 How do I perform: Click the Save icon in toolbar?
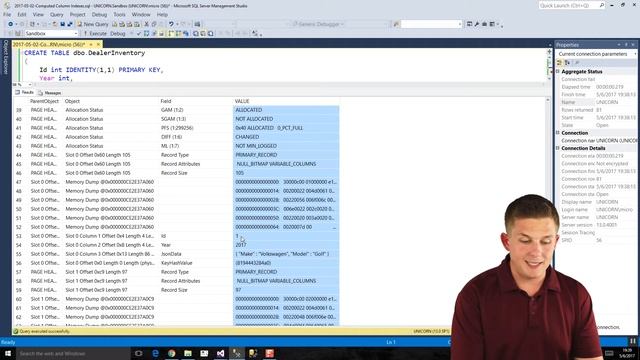pos(62,24)
